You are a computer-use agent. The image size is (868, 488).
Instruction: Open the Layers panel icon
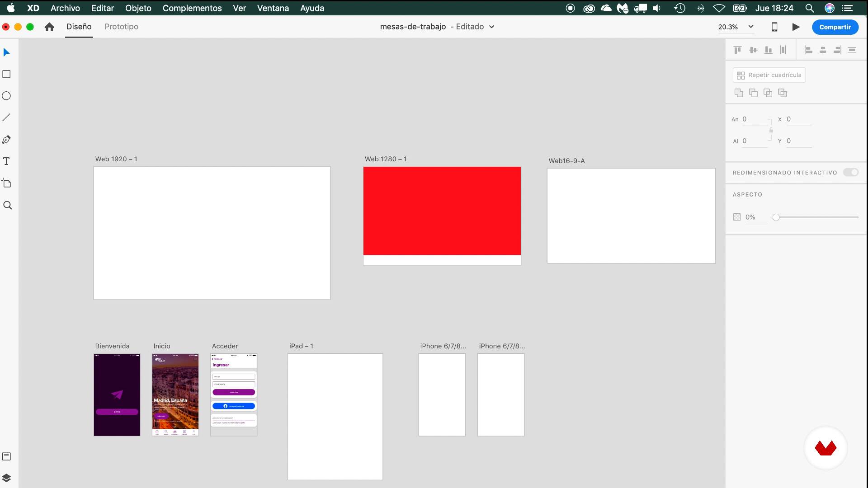(x=7, y=478)
